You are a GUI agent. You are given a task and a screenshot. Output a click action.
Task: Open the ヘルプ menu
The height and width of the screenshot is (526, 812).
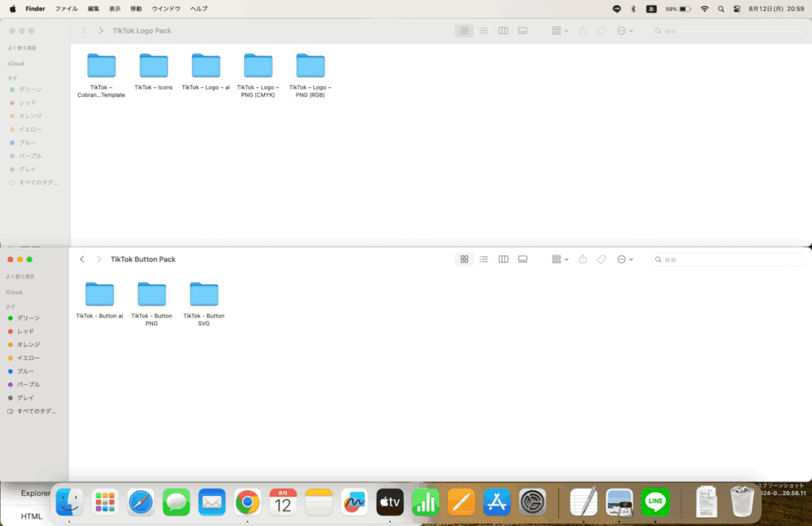[199, 9]
